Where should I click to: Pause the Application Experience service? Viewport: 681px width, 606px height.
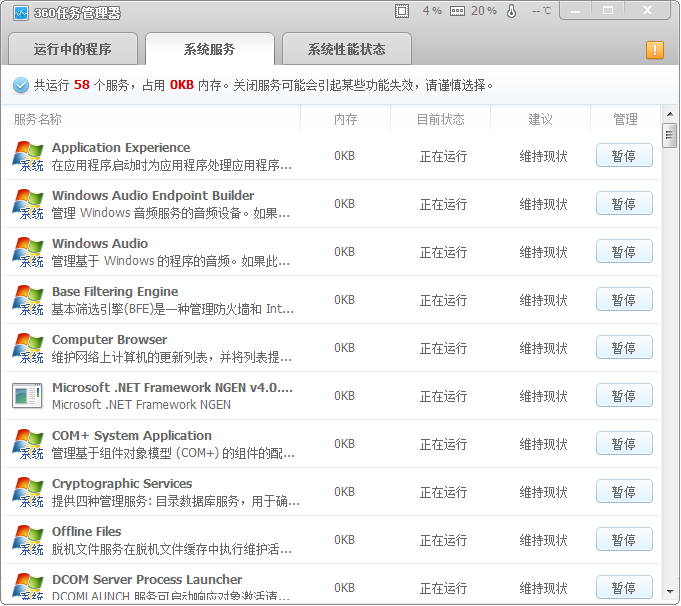[x=624, y=156]
